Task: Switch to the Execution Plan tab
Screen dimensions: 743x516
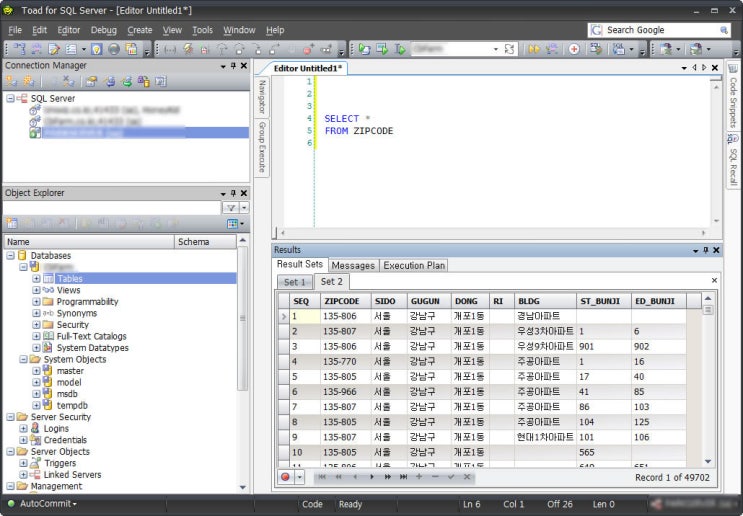Action: tap(414, 265)
